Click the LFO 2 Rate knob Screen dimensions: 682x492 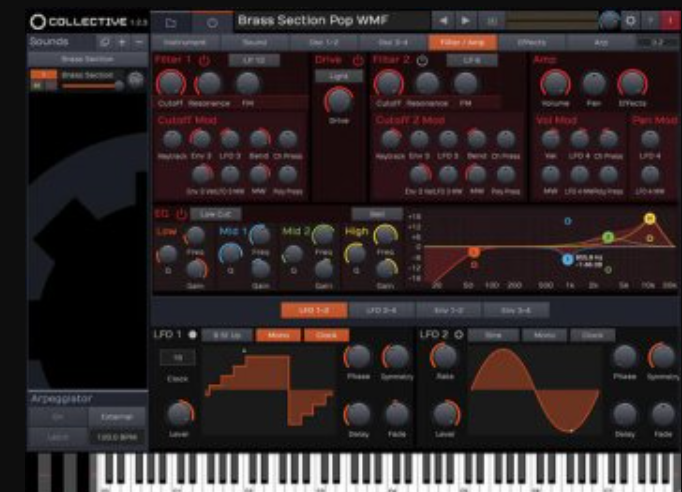tap(444, 357)
